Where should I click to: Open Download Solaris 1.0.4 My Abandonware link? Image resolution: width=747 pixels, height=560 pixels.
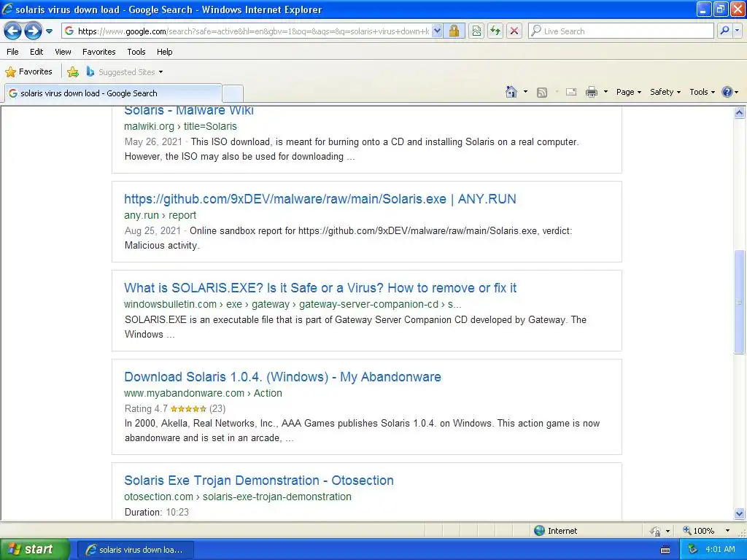pos(282,377)
